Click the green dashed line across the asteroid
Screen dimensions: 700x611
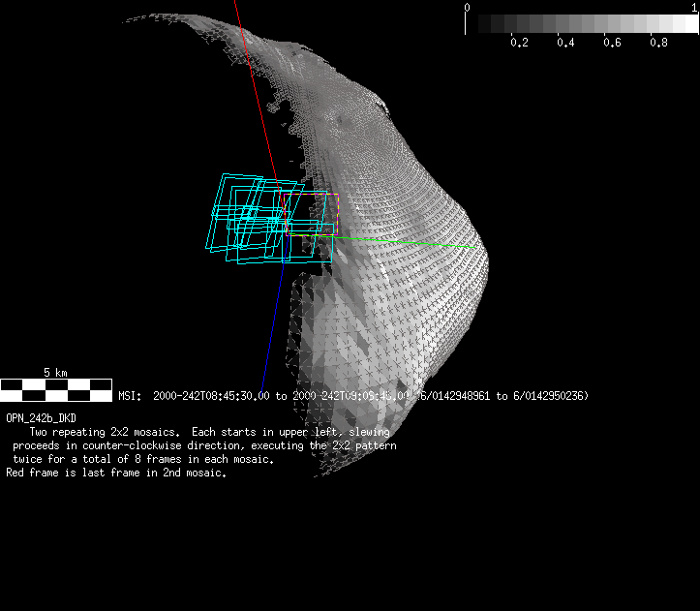407,241
